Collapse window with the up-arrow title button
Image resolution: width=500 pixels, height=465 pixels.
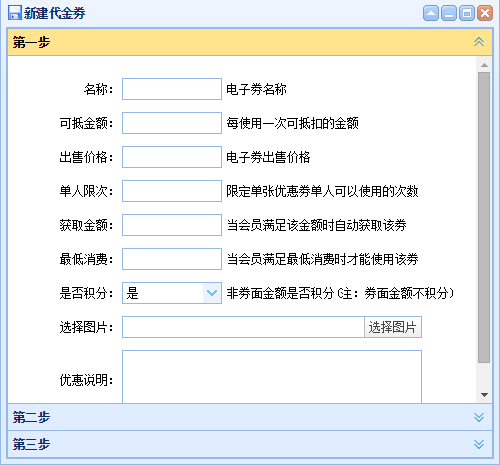click(431, 13)
